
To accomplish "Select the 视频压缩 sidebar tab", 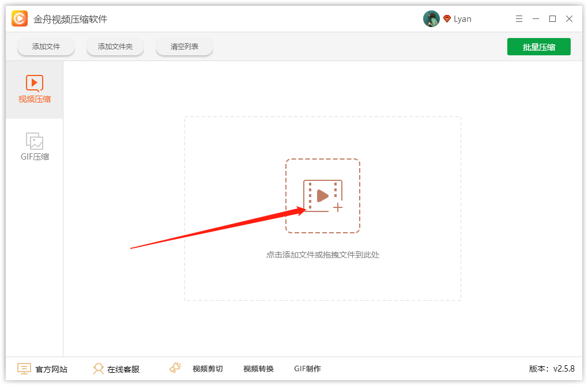I will [35, 90].
